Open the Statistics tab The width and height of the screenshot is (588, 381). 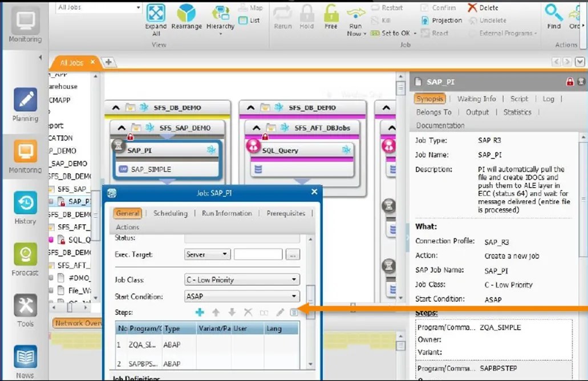coord(517,112)
